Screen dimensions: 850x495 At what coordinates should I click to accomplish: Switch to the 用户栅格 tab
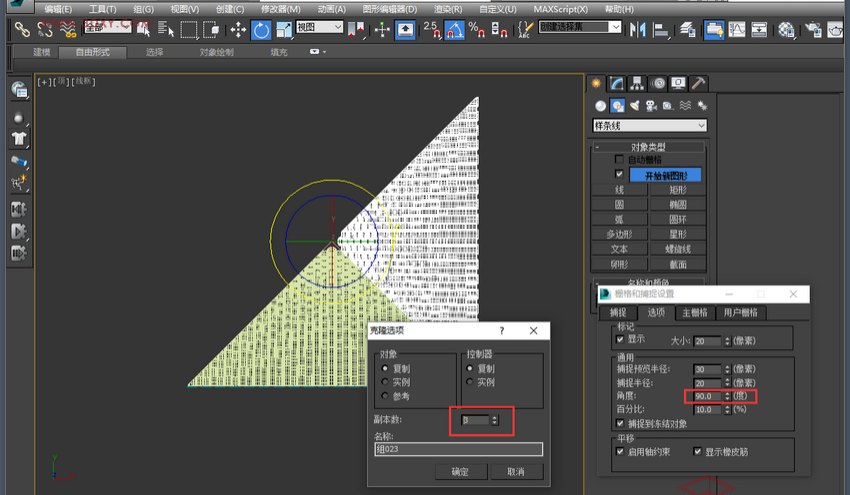pos(740,312)
